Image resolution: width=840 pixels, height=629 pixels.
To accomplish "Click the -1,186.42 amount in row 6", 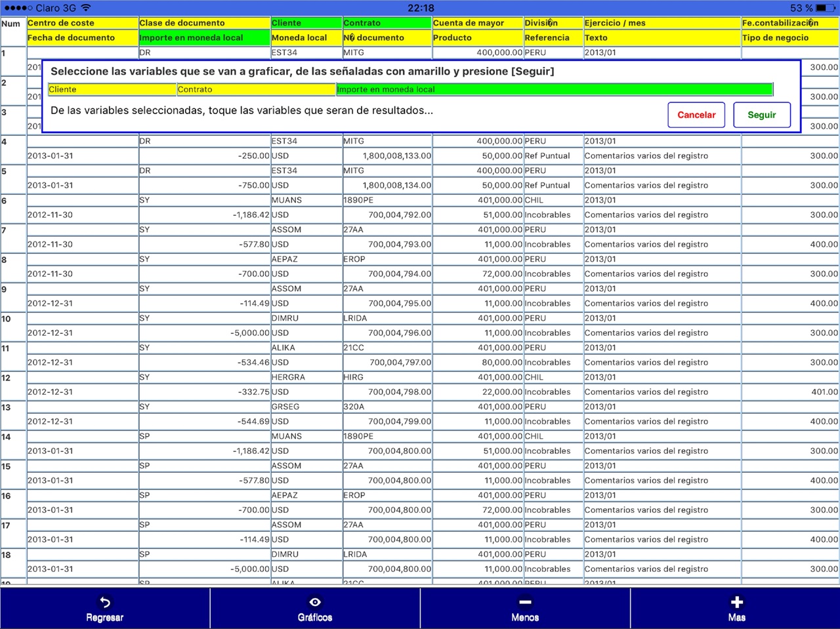I will [x=251, y=215].
